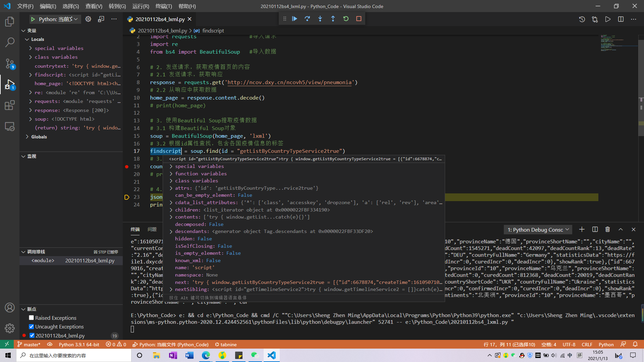Open the Extensions sidebar view

(9, 105)
